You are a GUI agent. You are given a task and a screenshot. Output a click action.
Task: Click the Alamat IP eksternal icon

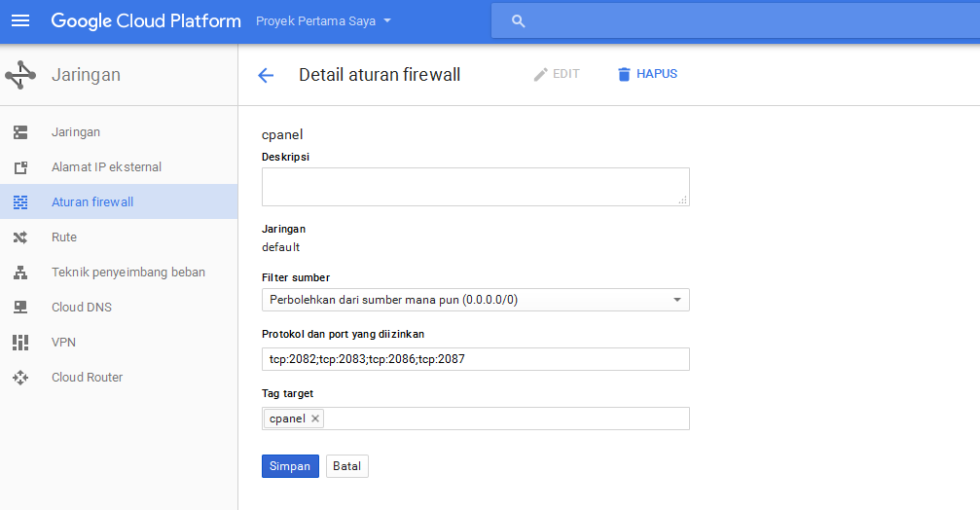pyautogui.click(x=20, y=167)
